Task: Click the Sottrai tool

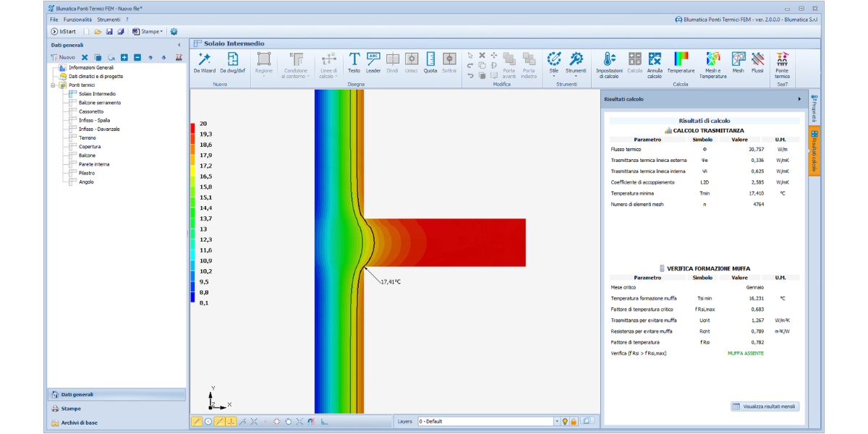Action: pyautogui.click(x=449, y=63)
